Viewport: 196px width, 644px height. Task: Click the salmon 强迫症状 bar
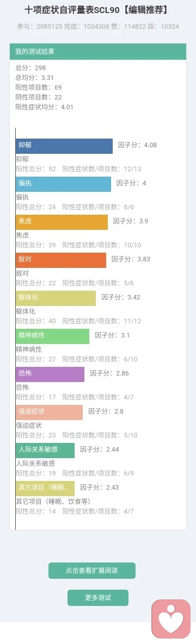point(50,412)
